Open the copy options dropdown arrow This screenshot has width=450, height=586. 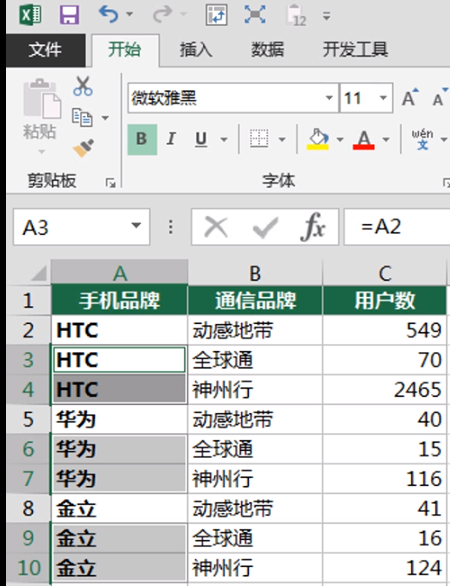tap(105, 118)
